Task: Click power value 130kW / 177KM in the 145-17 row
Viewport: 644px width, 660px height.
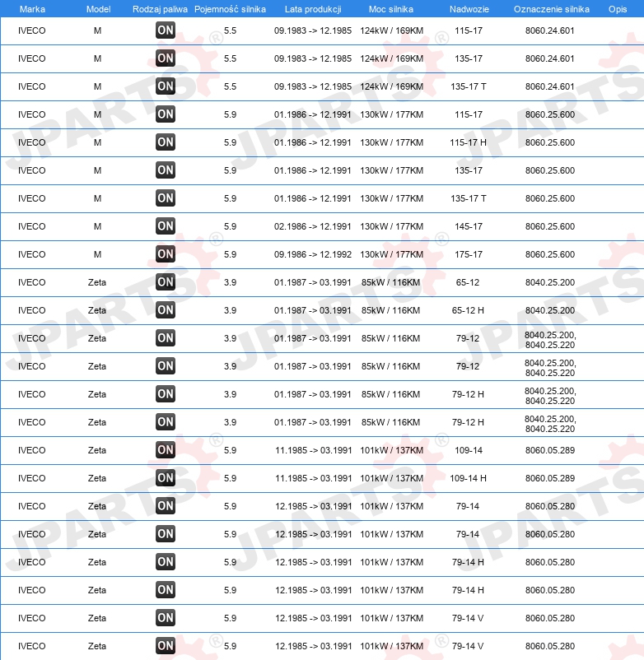Action: [x=391, y=226]
